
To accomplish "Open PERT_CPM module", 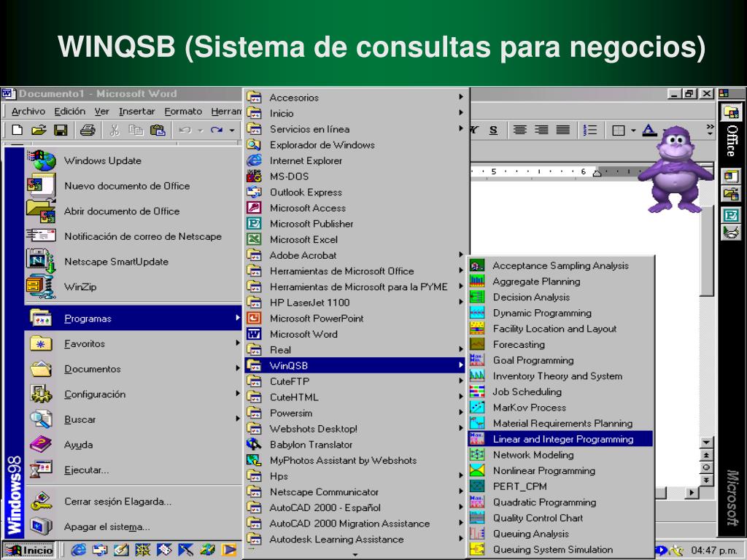I will [560, 486].
